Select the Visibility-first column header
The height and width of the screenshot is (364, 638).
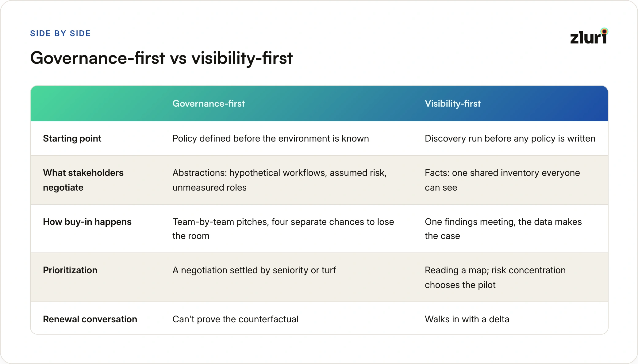click(x=453, y=104)
